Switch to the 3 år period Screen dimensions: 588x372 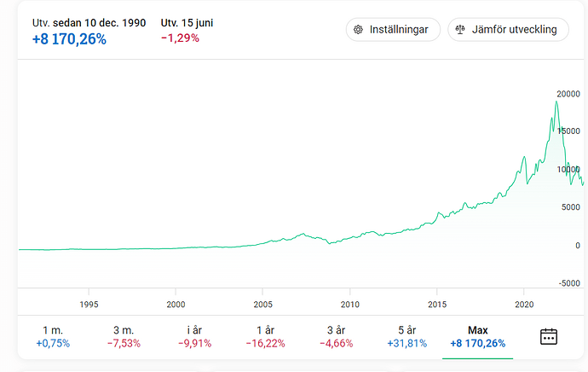click(337, 336)
